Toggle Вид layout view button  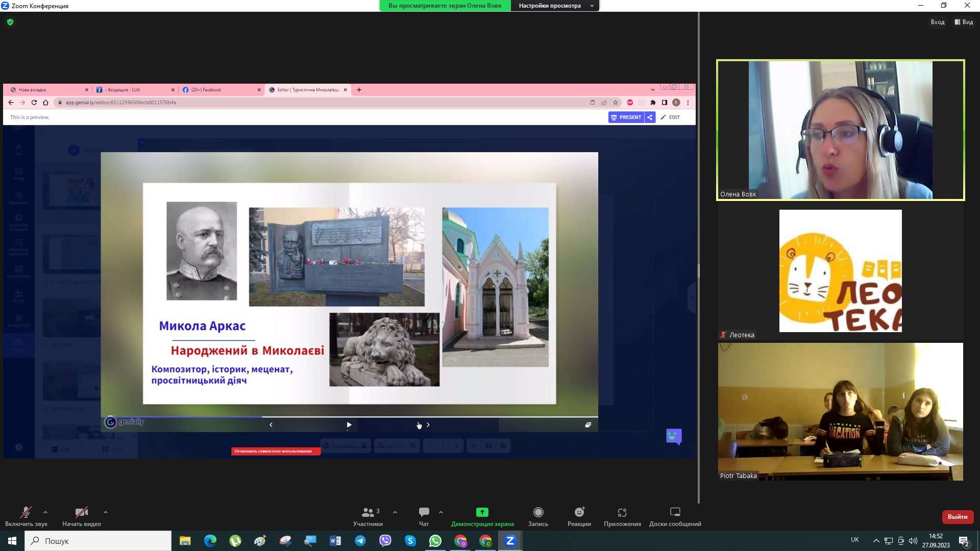964,22
